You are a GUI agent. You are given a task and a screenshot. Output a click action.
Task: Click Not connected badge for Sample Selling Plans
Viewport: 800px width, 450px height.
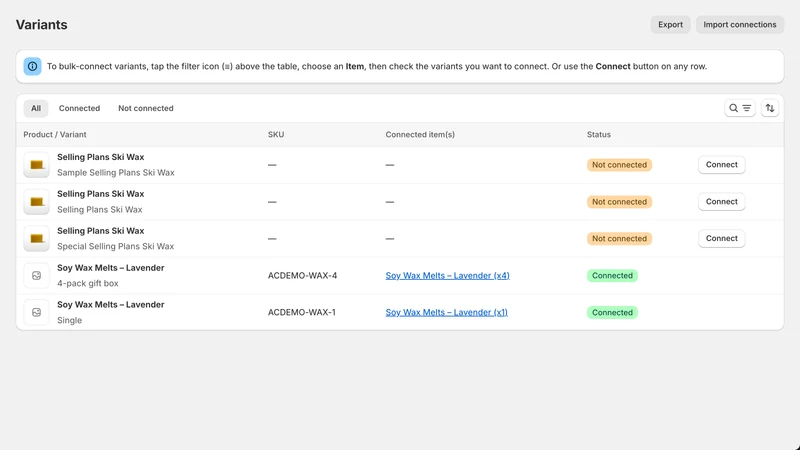[x=619, y=165]
